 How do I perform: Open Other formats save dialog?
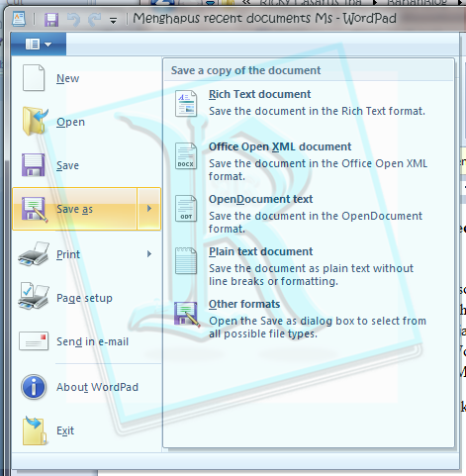pyautogui.click(x=244, y=304)
